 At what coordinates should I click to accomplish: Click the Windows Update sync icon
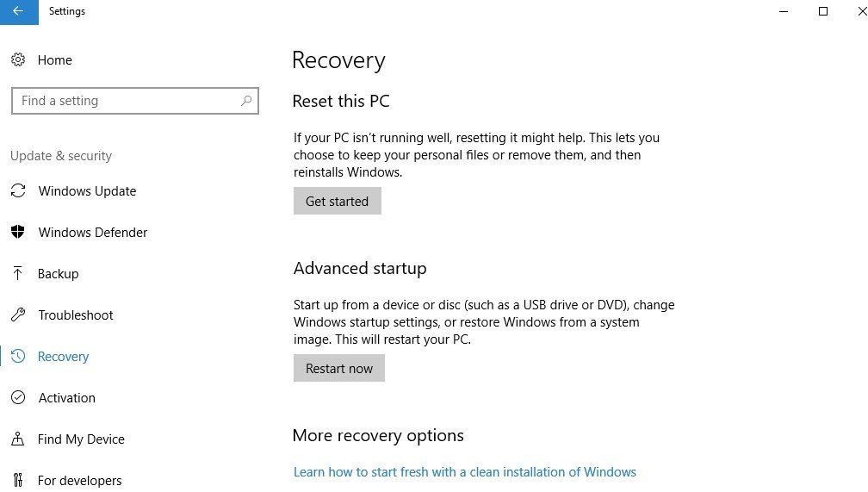[18, 191]
